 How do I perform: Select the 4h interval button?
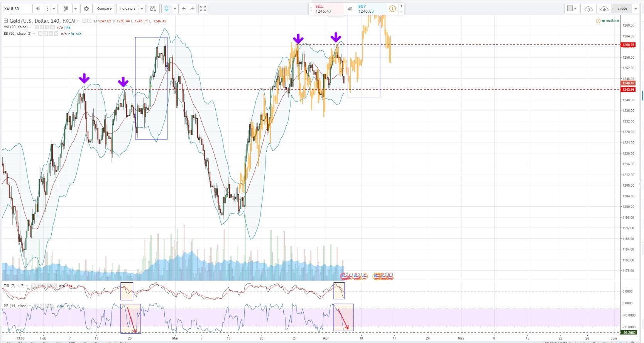pos(38,8)
